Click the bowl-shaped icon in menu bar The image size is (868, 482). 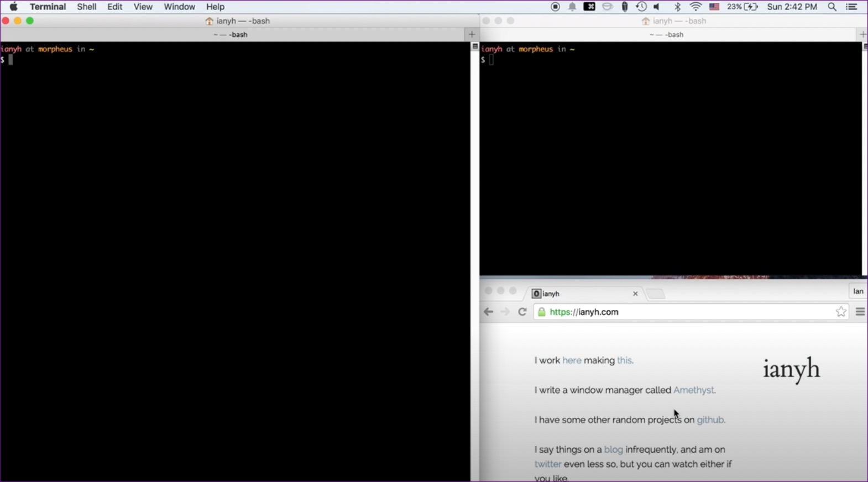tap(608, 7)
